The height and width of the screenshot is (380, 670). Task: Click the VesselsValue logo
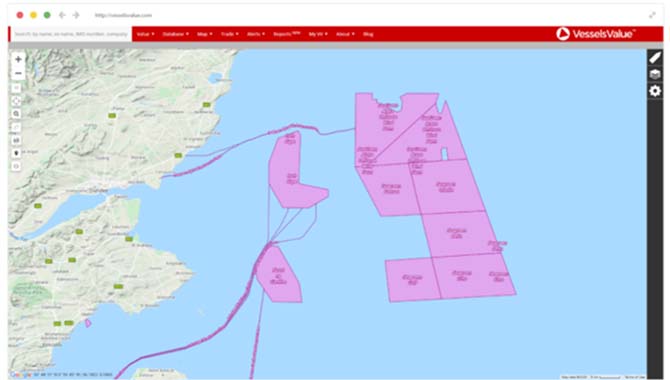pyautogui.click(x=596, y=34)
